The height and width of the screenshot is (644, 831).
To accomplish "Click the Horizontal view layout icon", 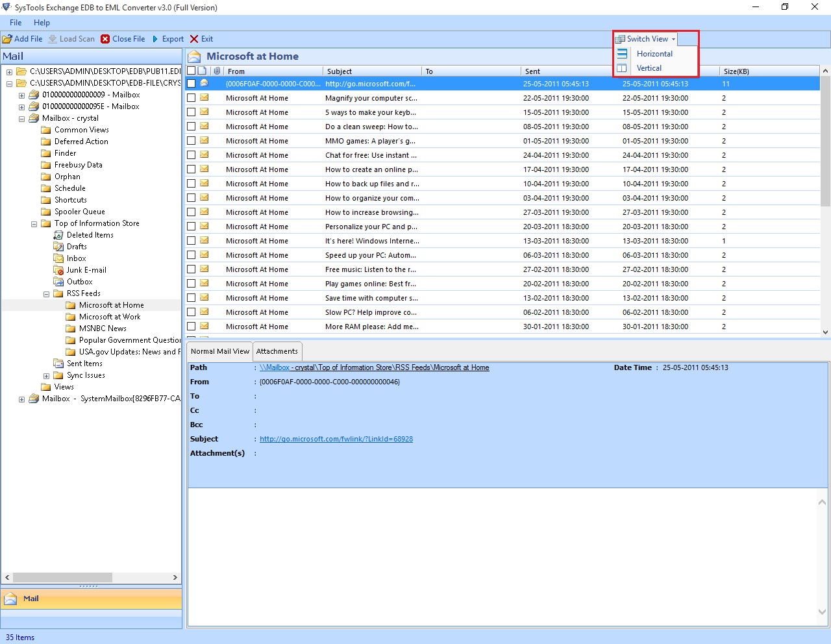I will 622,54.
